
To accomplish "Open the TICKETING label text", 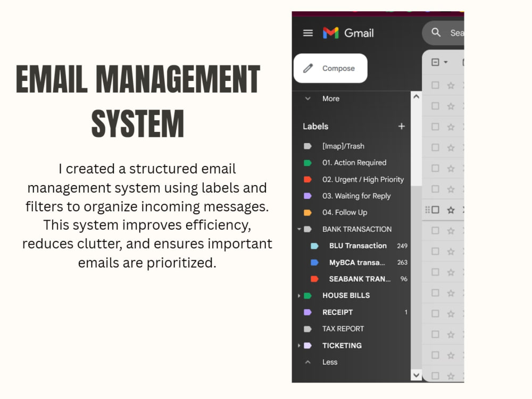I will pos(342,345).
